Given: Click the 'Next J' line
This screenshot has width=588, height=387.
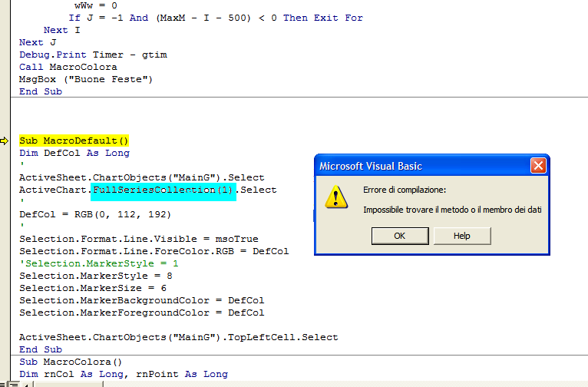Looking at the screenshot, I should [38, 42].
